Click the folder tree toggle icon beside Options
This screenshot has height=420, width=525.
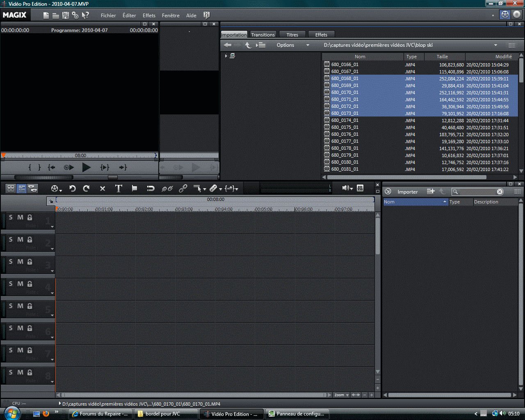[x=261, y=45]
